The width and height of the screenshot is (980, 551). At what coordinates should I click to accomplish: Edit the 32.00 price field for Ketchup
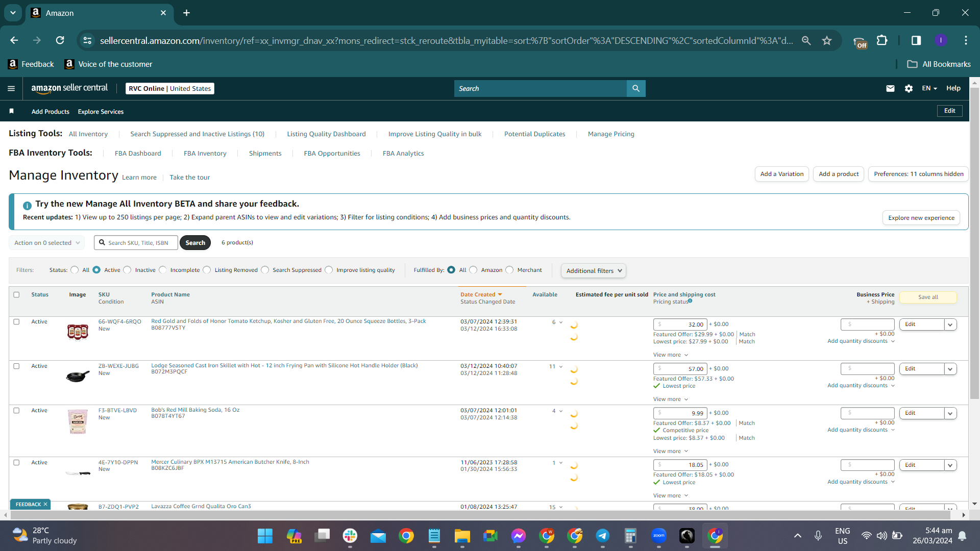(680, 324)
